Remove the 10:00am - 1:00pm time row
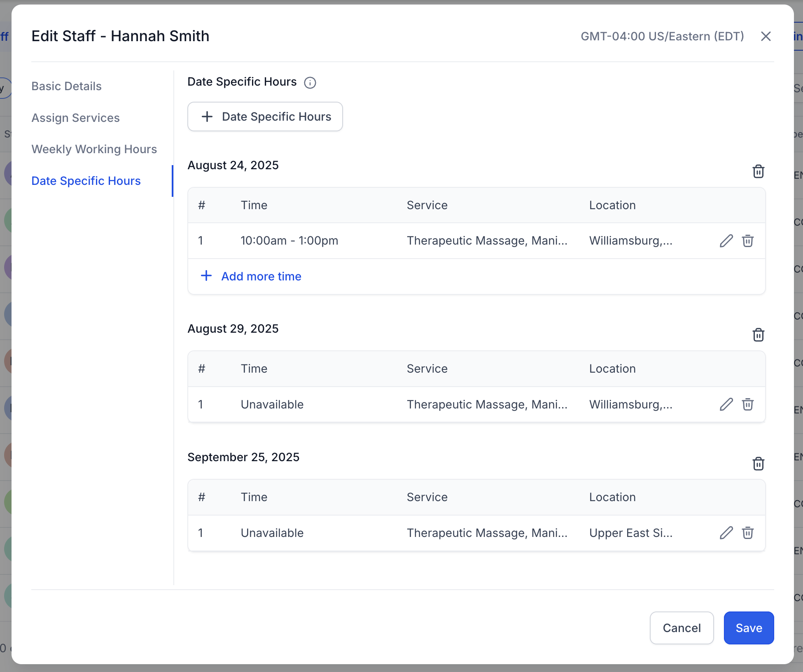803x672 pixels. (x=747, y=241)
